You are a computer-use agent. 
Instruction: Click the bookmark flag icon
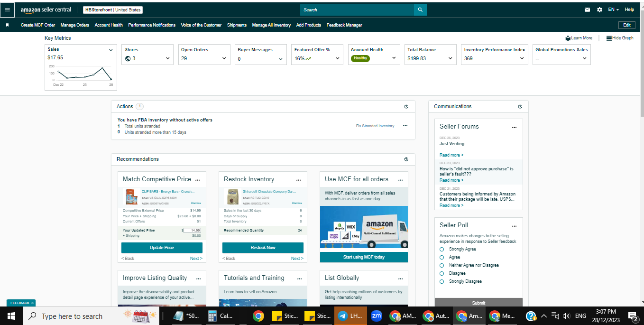click(7, 25)
